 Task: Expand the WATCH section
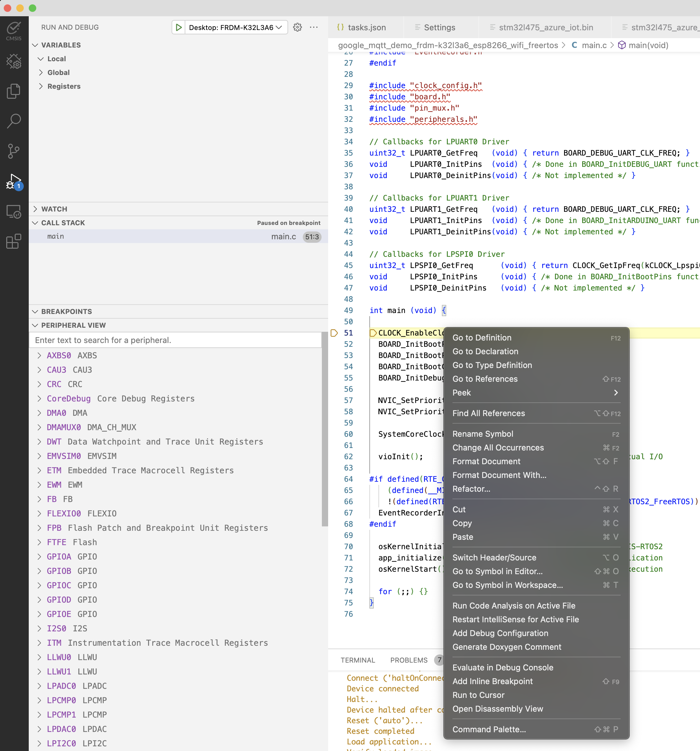pos(54,209)
